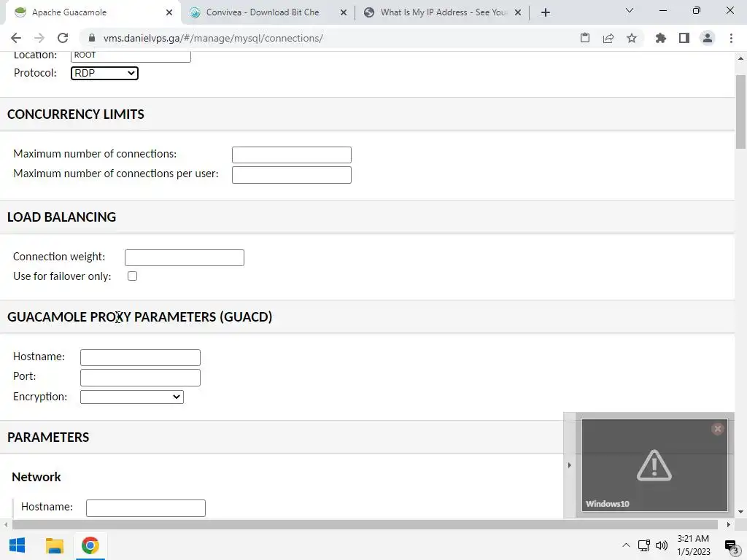
Task: Switch to What Is My IP Address tab
Action: (x=443, y=12)
